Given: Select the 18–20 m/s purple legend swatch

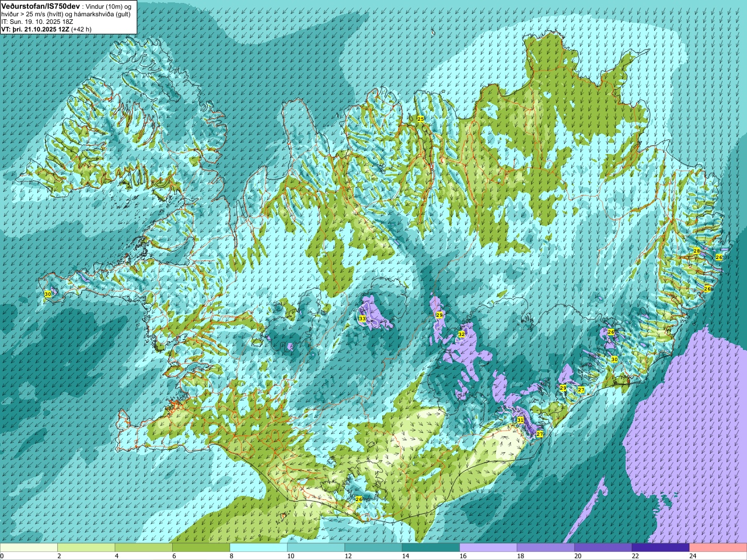Looking at the screenshot, I should [546, 548].
